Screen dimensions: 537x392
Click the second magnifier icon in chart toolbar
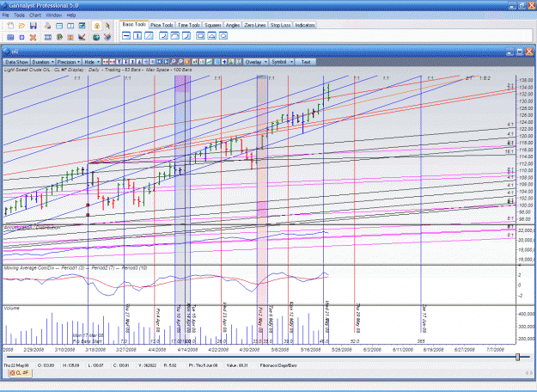click(x=180, y=62)
